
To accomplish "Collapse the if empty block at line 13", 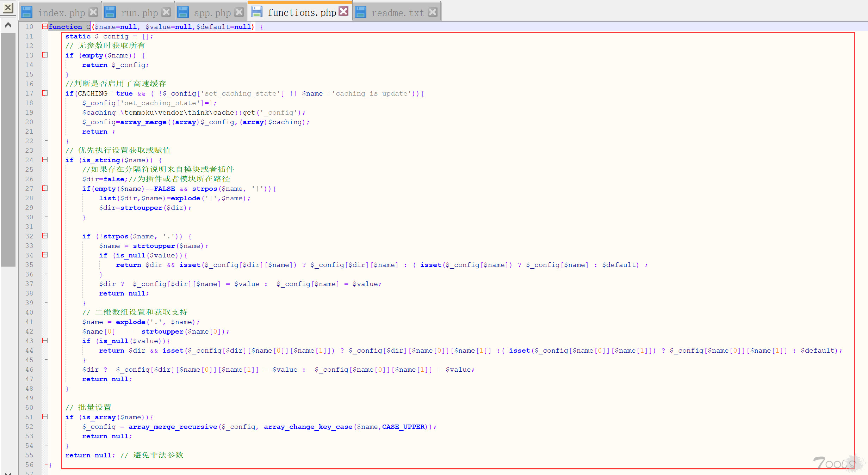I will pos(45,55).
